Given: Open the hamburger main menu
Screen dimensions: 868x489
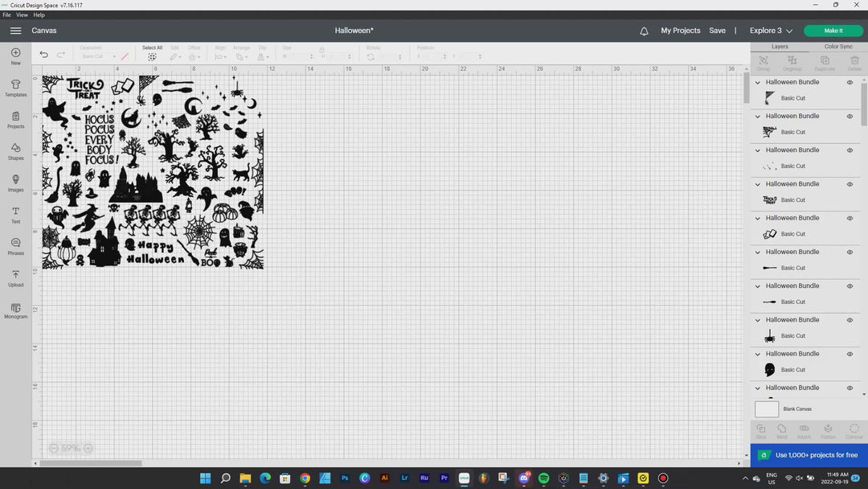Looking at the screenshot, I should click(x=15, y=31).
